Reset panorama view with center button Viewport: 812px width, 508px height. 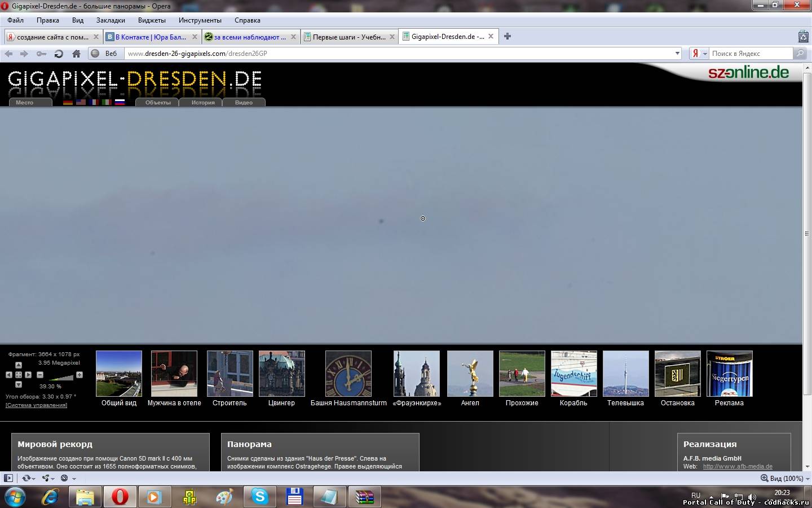19,375
